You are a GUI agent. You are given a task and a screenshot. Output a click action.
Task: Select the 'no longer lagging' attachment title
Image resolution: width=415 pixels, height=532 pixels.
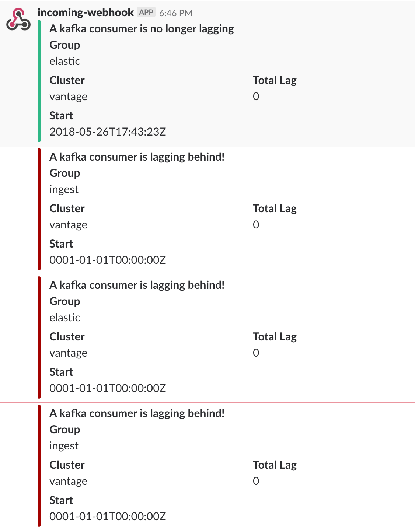point(142,29)
